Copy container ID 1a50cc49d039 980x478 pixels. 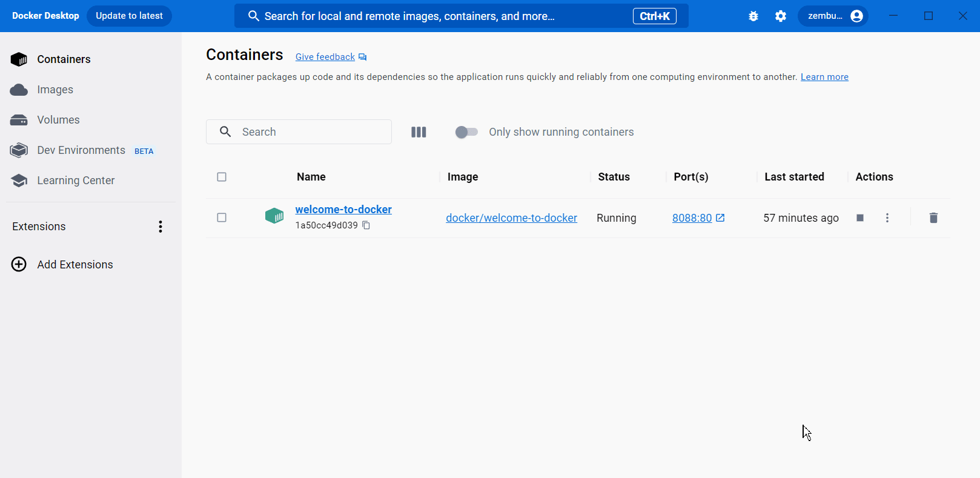coord(366,225)
